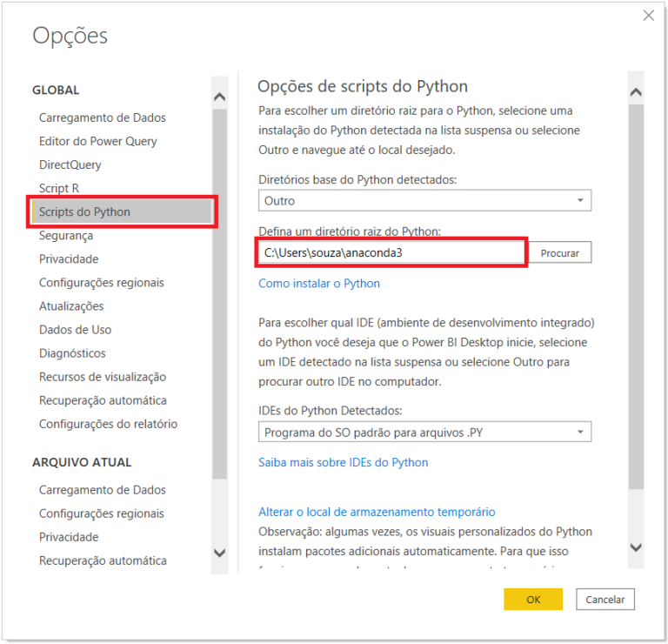
Task: Open DirectQuery settings page
Action: [x=70, y=164]
